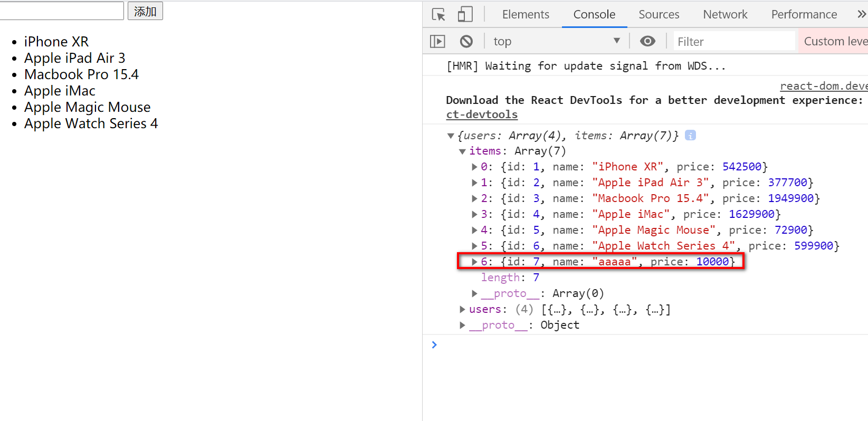
Task: Open the Sources tab
Action: (659, 14)
